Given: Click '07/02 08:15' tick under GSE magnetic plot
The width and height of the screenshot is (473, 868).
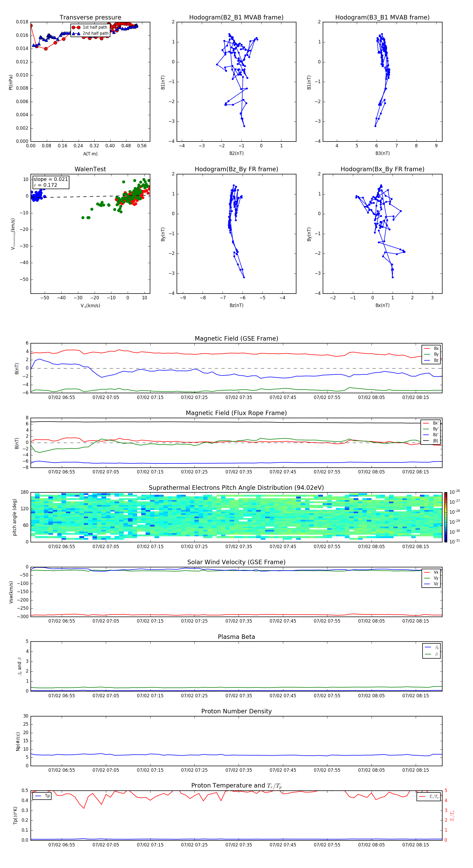Looking at the screenshot, I should pyautogui.click(x=415, y=398).
